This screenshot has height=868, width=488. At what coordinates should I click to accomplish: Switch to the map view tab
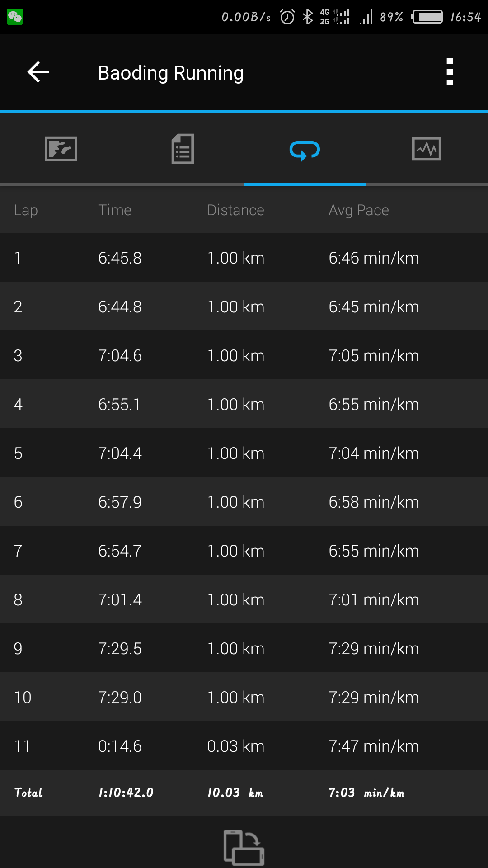point(61,149)
